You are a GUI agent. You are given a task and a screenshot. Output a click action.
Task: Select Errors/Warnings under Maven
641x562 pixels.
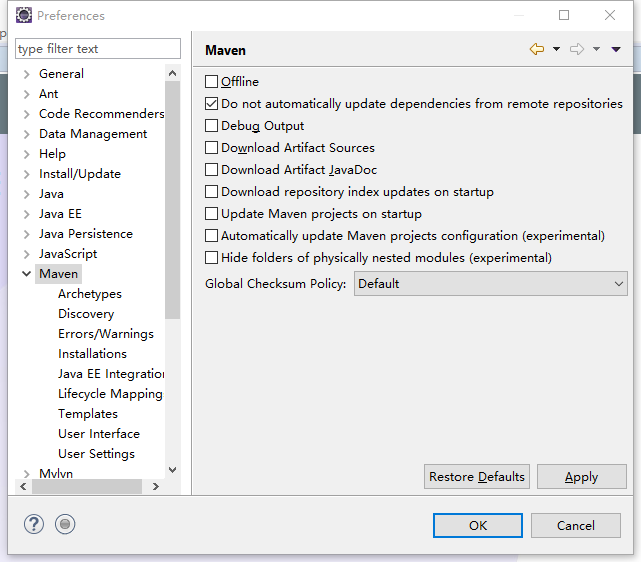click(x=106, y=334)
